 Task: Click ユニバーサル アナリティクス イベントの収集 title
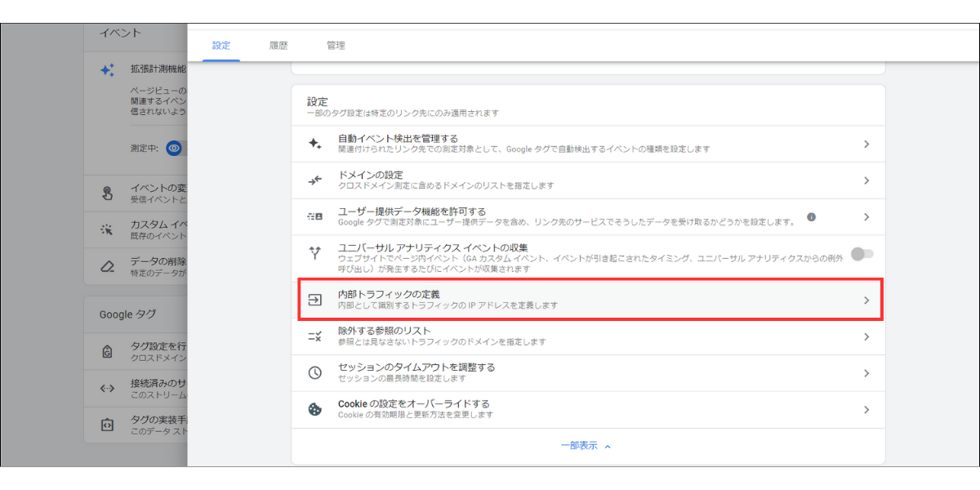click(x=433, y=248)
